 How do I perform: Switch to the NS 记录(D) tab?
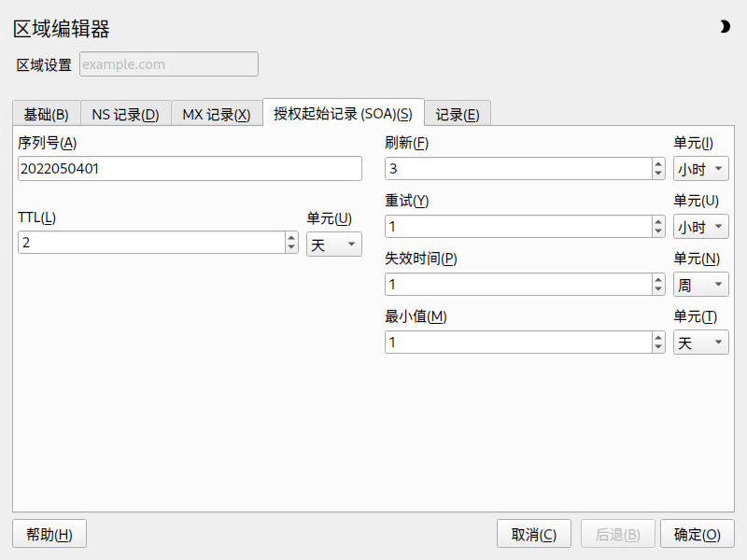(x=126, y=114)
